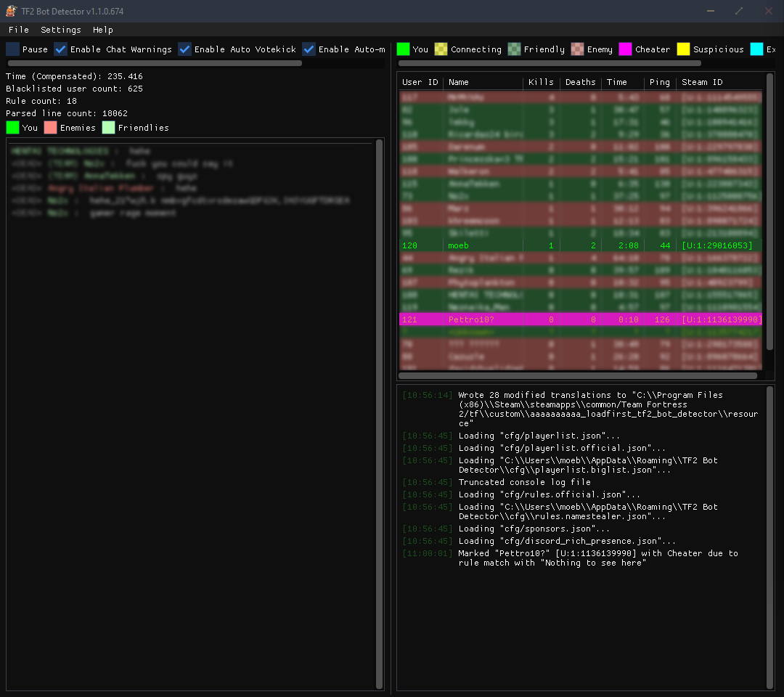Click the [10:56:14] timestamp in log

(x=427, y=395)
